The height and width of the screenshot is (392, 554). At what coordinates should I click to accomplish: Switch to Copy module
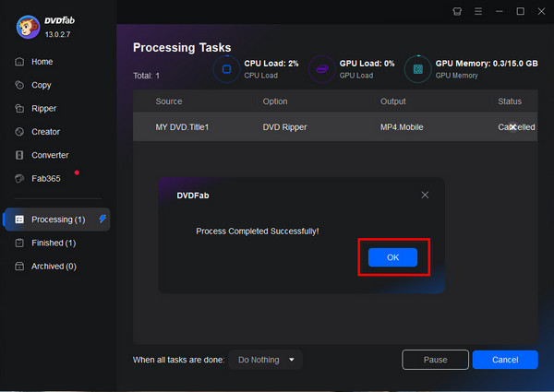click(42, 85)
